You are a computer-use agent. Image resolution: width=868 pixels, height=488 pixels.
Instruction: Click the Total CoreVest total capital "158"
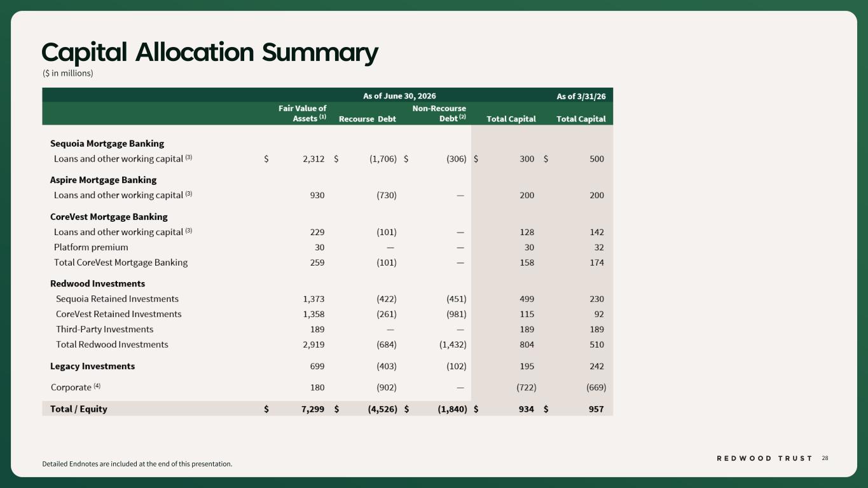[527, 262]
